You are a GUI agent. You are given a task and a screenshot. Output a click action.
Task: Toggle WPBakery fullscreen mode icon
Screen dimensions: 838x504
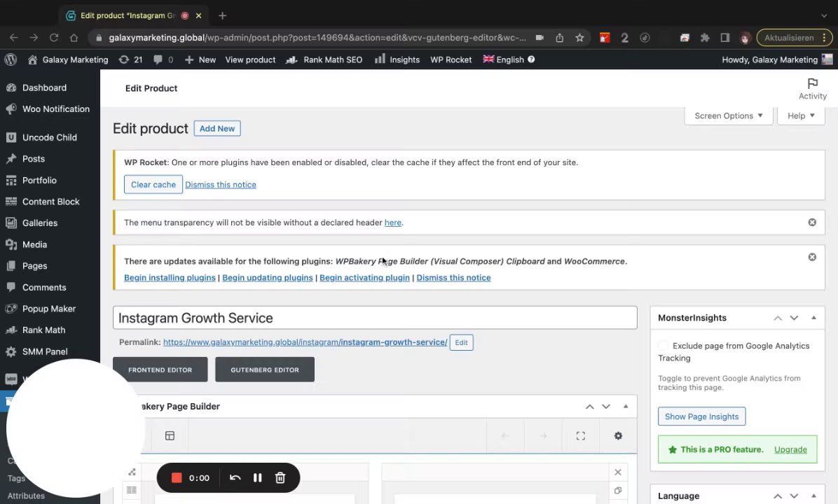580,435
